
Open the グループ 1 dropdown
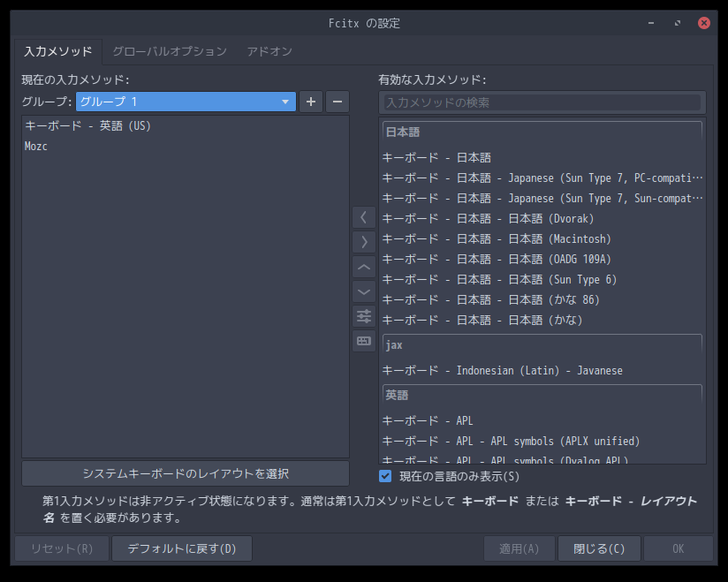pyautogui.click(x=186, y=102)
